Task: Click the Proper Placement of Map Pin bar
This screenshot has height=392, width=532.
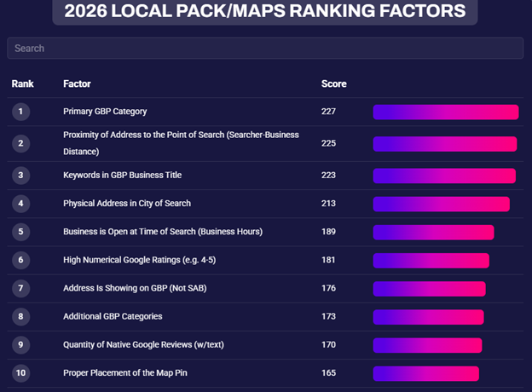Action: pos(425,373)
